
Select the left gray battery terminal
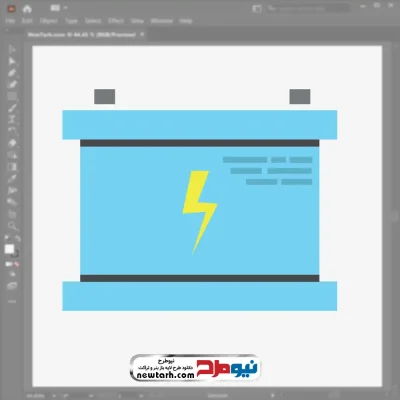[x=105, y=96]
